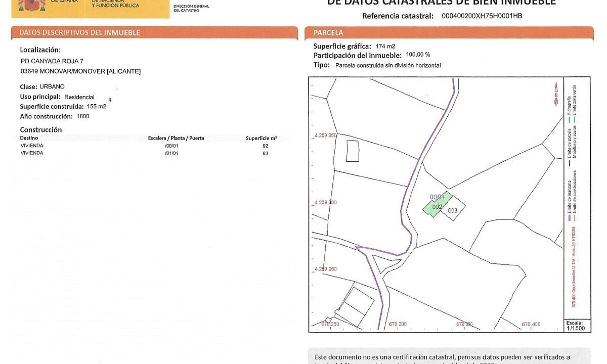Click the map coordinate label '678.400'

pos(531,324)
